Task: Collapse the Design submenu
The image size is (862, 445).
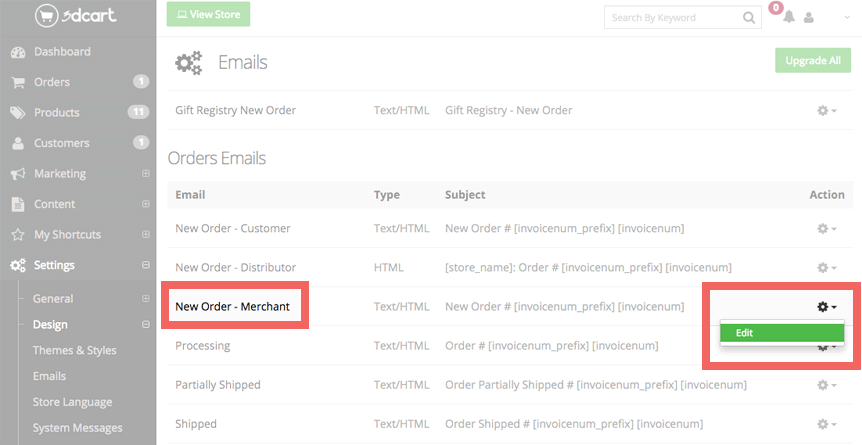Action: [x=146, y=324]
